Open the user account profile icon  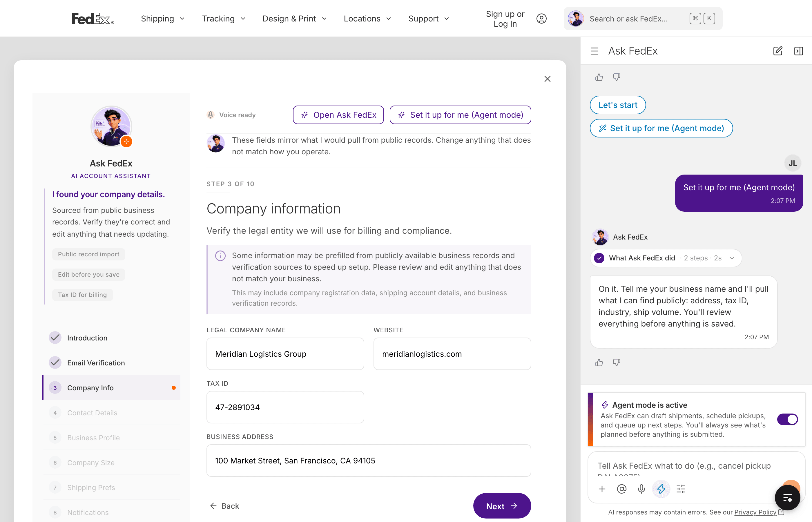pos(541,19)
